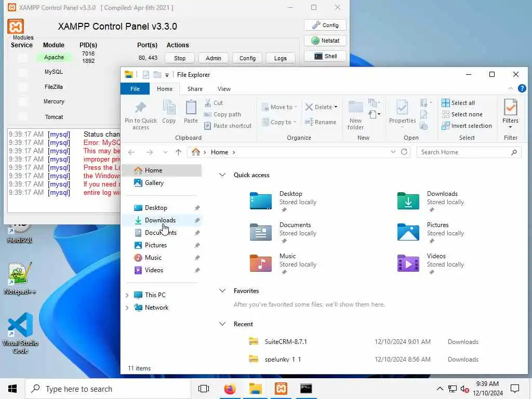
Task: Click top Config button in XAMPP
Action: pyautogui.click(x=325, y=25)
